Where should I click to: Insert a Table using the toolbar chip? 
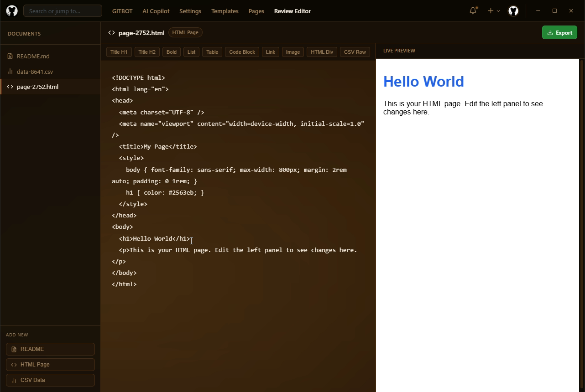212,52
